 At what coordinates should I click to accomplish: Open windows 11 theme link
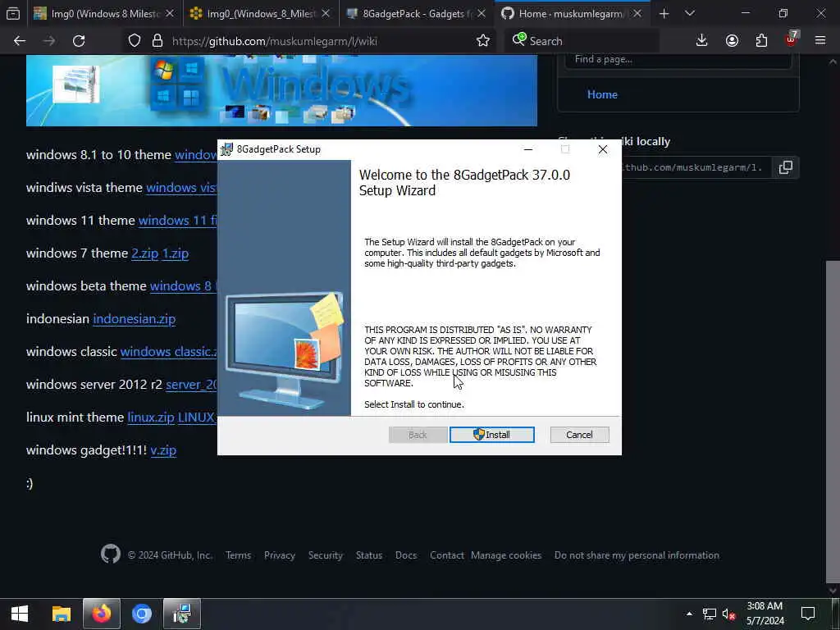(178, 220)
